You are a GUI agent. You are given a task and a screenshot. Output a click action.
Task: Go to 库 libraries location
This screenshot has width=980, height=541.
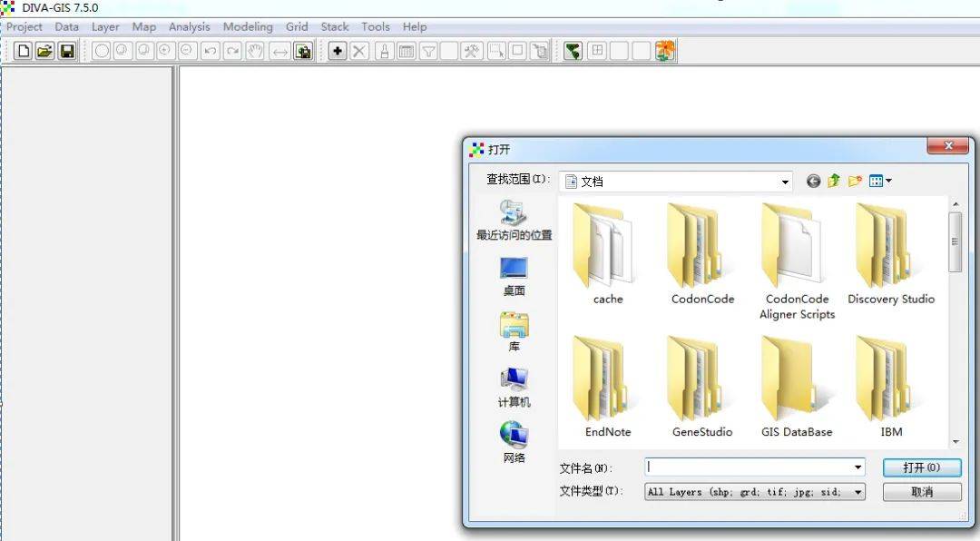point(514,332)
